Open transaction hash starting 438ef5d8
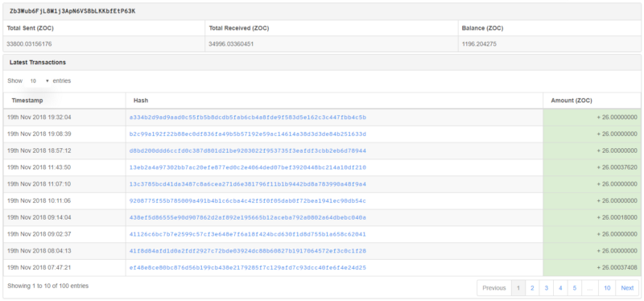The height and width of the screenshot is (301, 644). click(248, 217)
